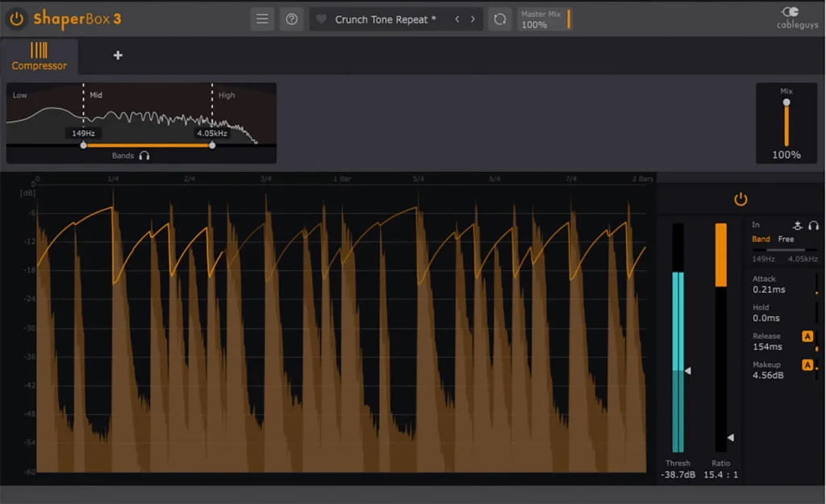This screenshot has height=504, width=826.
Task: Open the help question mark icon
Action: tap(291, 19)
